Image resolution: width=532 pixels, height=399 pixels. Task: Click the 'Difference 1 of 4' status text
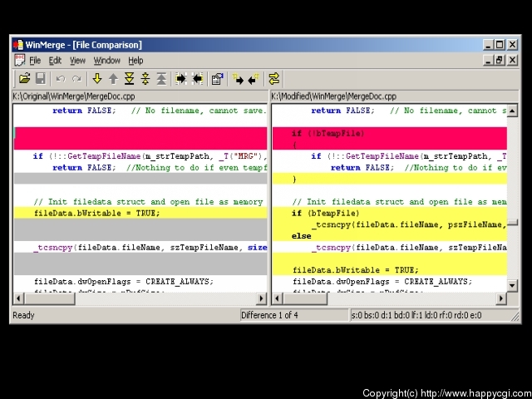coord(269,315)
